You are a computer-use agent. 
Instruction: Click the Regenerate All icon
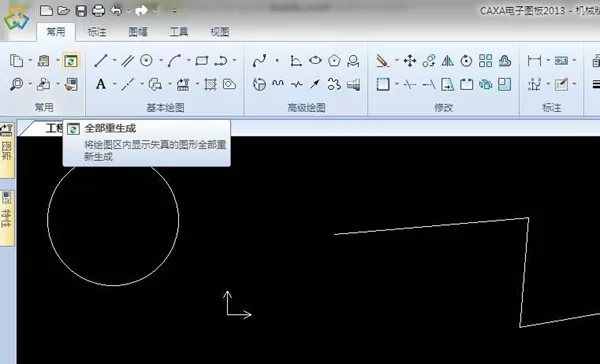coord(71,61)
